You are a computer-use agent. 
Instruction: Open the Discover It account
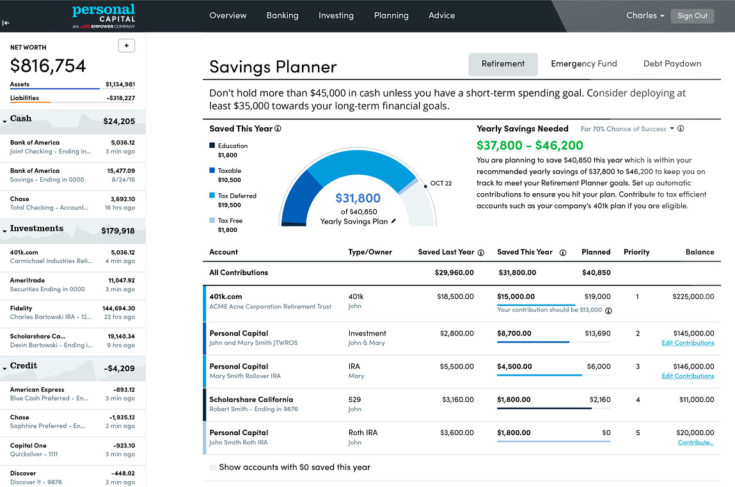click(x=73, y=478)
